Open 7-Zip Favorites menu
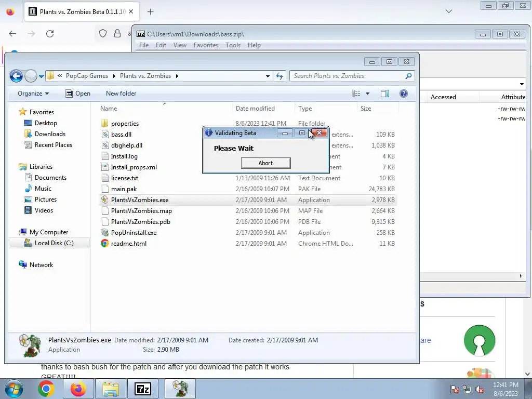 (206, 45)
